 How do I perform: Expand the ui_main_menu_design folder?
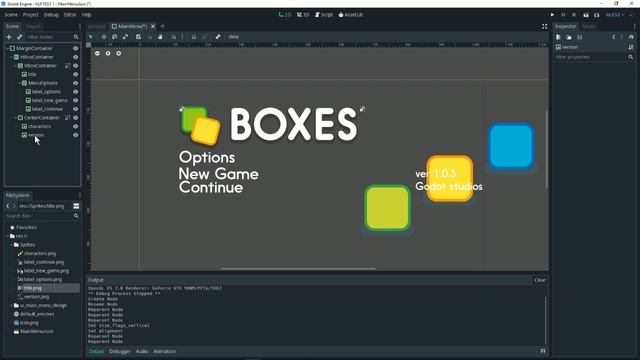click(11, 305)
